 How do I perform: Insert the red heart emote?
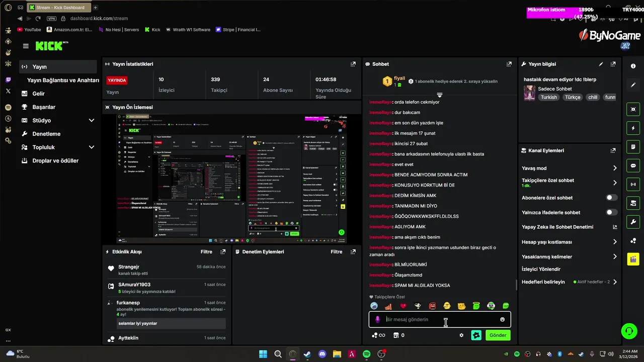point(403,306)
